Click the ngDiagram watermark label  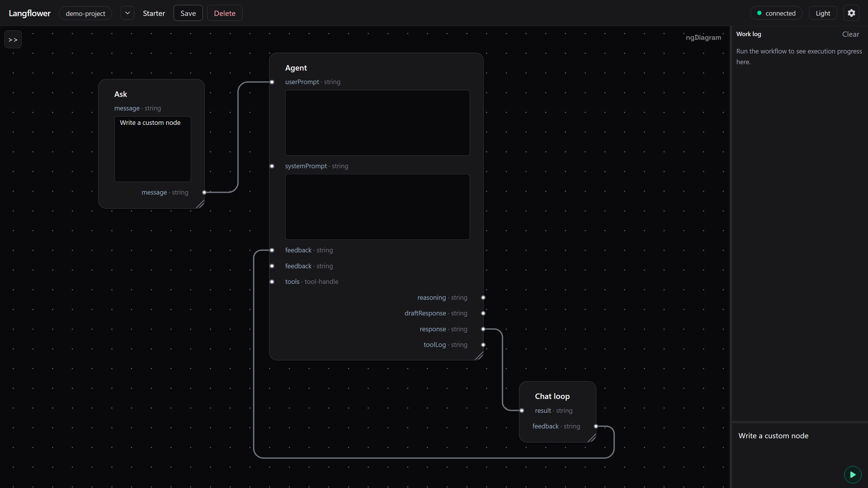pyautogui.click(x=703, y=37)
